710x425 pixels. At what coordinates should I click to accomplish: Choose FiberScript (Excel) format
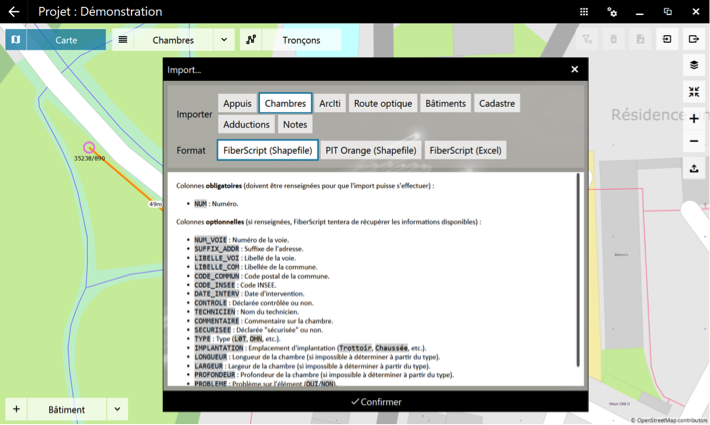tap(465, 150)
